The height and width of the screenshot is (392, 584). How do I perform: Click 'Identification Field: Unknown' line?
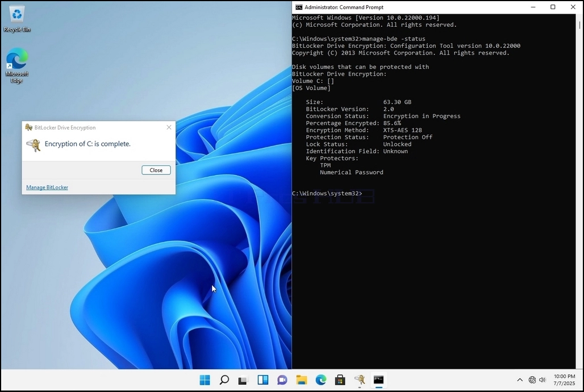(x=357, y=151)
